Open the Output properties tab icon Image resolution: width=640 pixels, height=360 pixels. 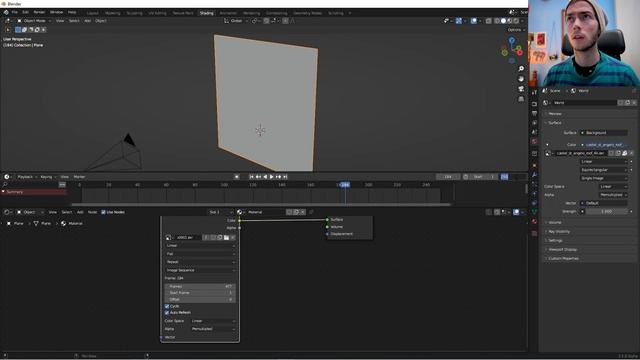pos(534,113)
